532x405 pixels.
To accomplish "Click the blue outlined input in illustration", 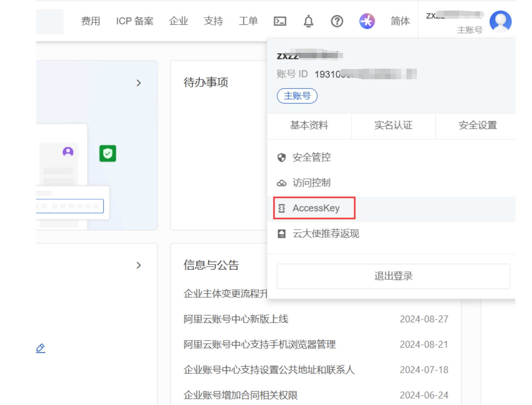I will (70, 206).
